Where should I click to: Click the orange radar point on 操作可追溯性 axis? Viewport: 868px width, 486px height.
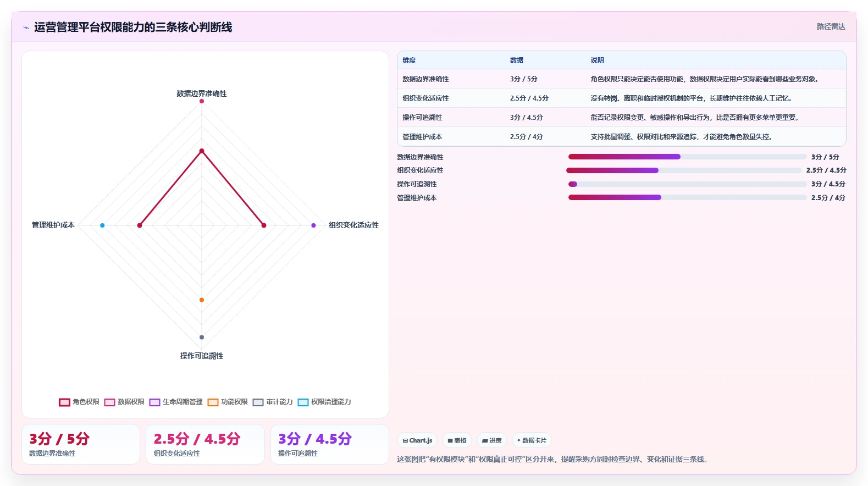click(x=202, y=300)
